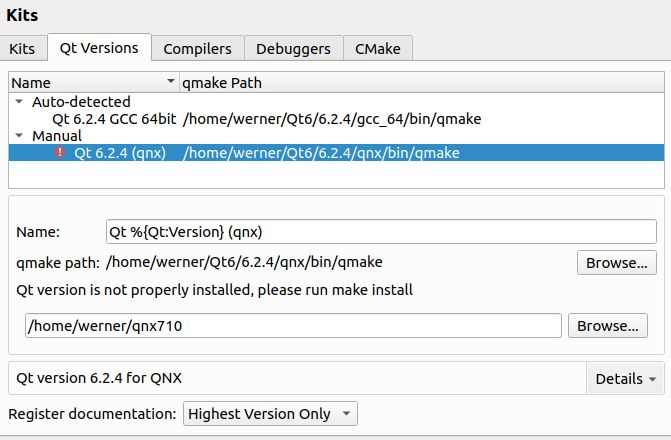Click the Auto-detected group label

81,101
